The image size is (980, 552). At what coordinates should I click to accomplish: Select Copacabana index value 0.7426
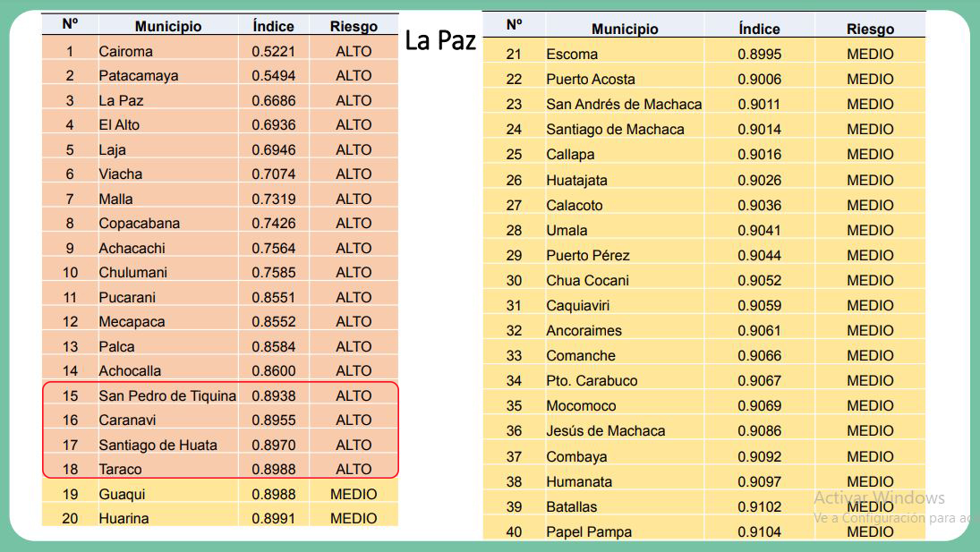(274, 223)
